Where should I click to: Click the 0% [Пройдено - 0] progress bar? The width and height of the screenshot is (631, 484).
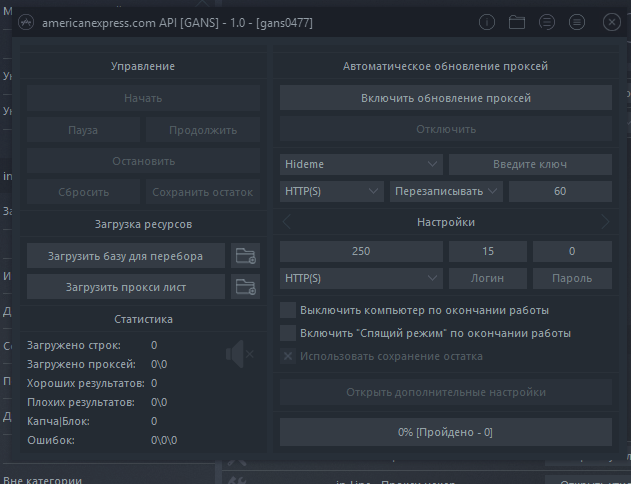446,432
